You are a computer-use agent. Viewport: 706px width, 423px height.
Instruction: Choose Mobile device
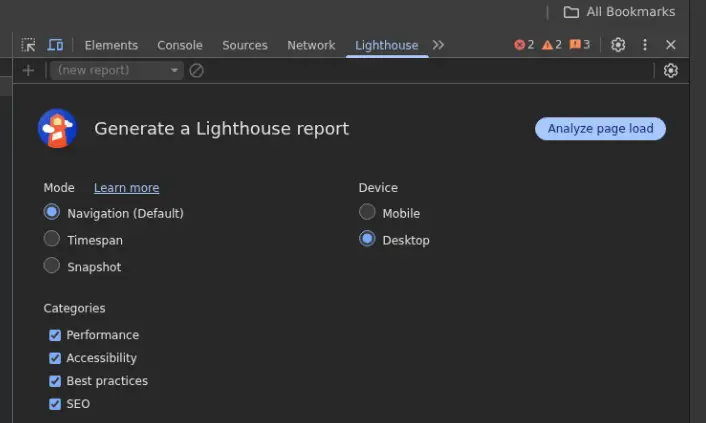367,212
